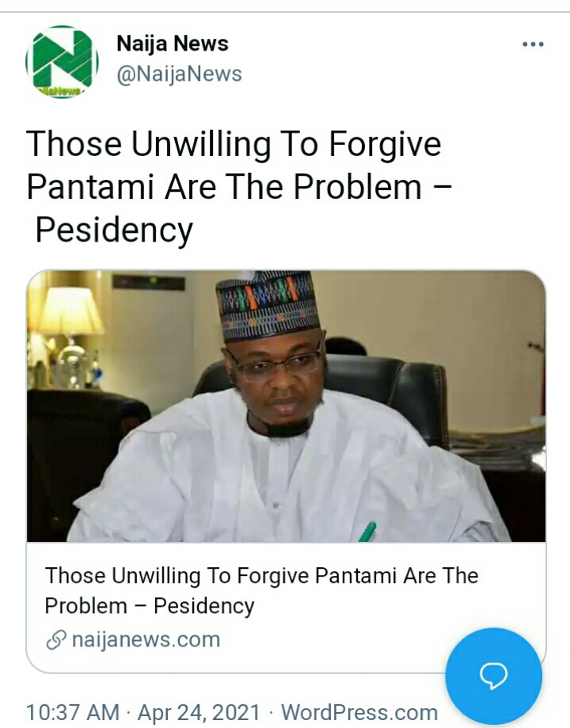
Task: Click the chain link icon beside naijanews.com
Action: [x=56, y=640]
